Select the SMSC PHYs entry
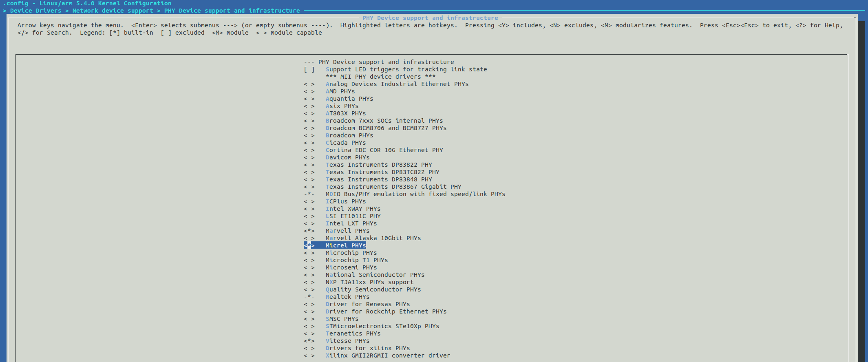868x362 pixels. [x=331, y=319]
